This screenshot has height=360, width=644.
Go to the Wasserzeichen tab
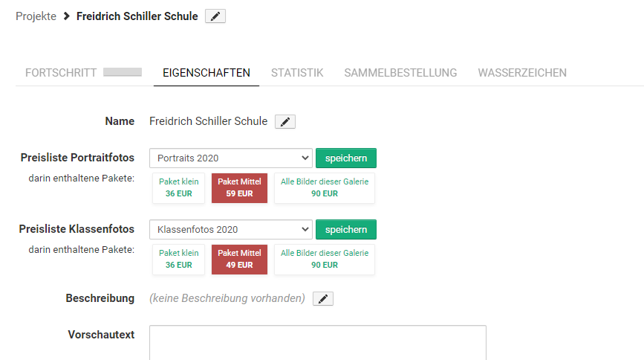[522, 73]
